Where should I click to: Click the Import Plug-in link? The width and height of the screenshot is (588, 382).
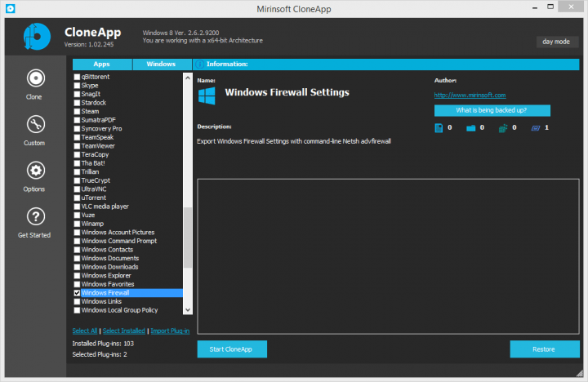coord(170,331)
